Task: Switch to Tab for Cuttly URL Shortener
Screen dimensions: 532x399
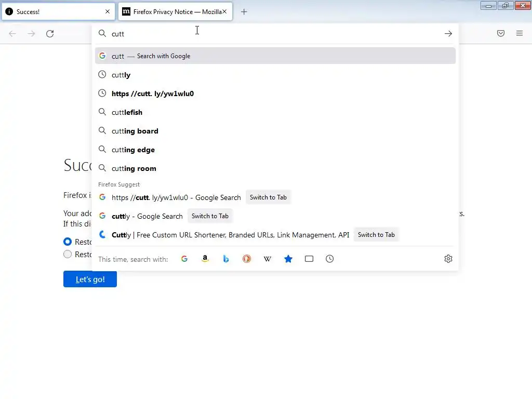Action: [x=376, y=235]
